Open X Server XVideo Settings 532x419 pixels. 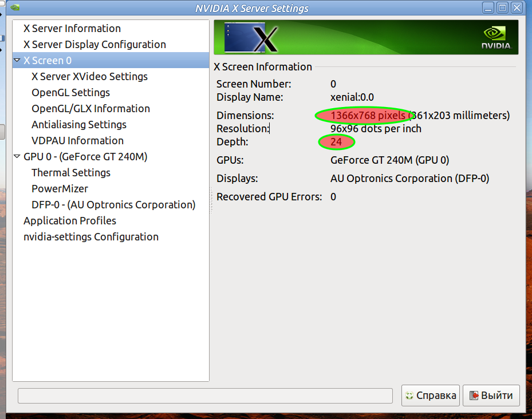[x=89, y=76]
